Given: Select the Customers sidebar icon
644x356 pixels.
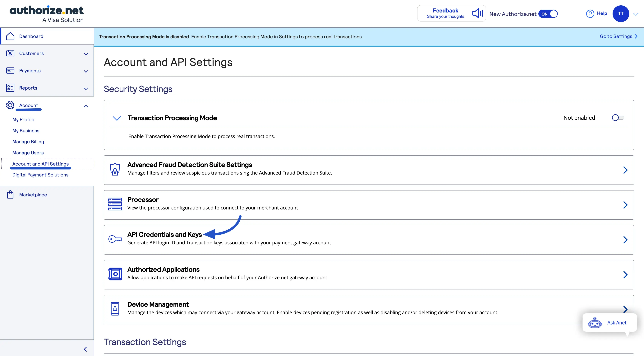Looking at the screenshot, I should pos(10,53).
